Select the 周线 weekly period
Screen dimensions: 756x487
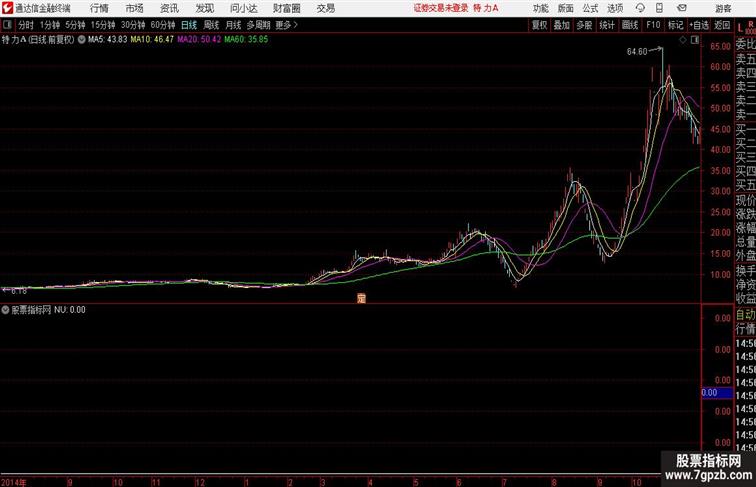pyautogui.click(x=211, y=25)
